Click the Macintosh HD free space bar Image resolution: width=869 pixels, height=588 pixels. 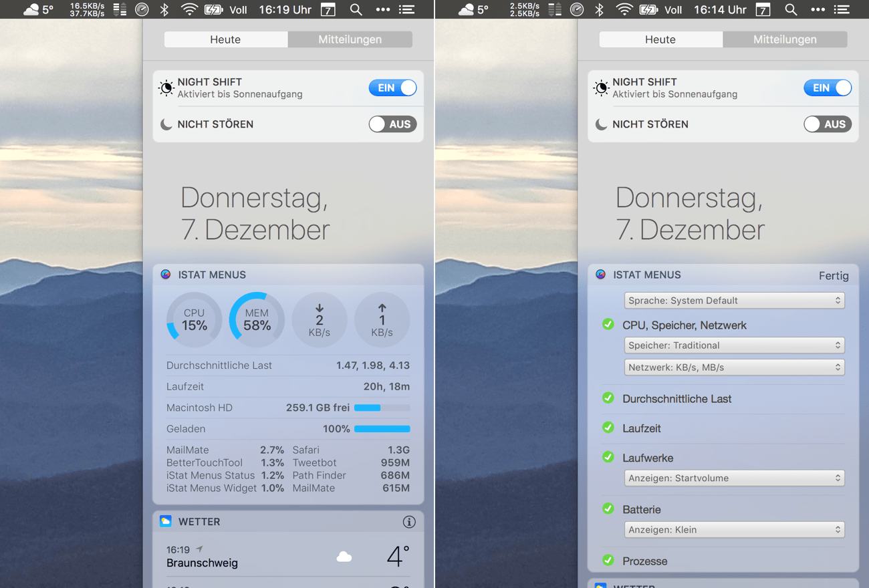pyautogui.click(x=382, y=408)
